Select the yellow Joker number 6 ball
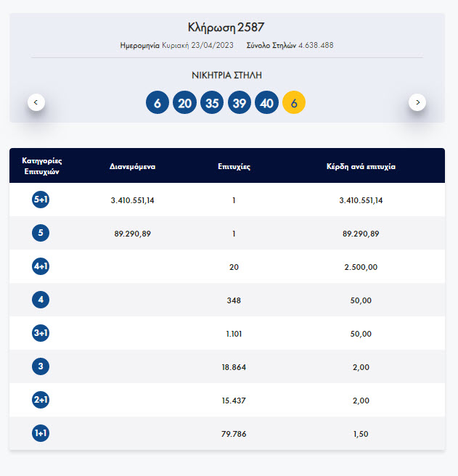The width and height of the screenshot is (458, 476). click(294, 103)
